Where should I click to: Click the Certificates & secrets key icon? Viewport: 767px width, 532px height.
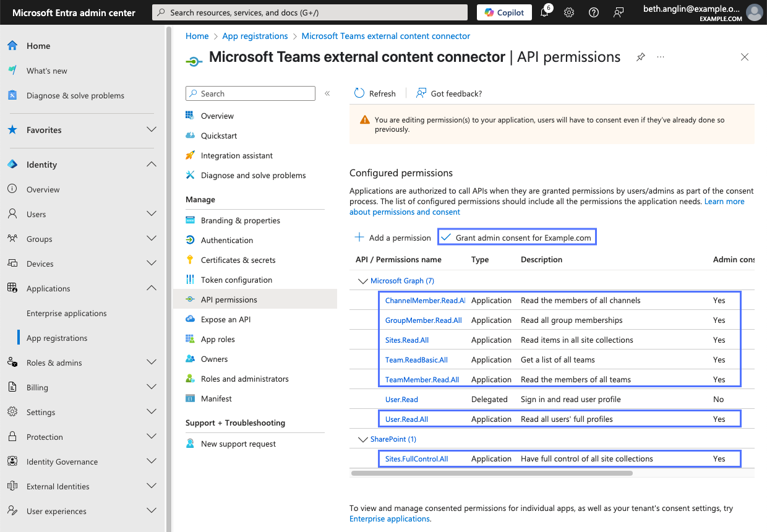191,260
